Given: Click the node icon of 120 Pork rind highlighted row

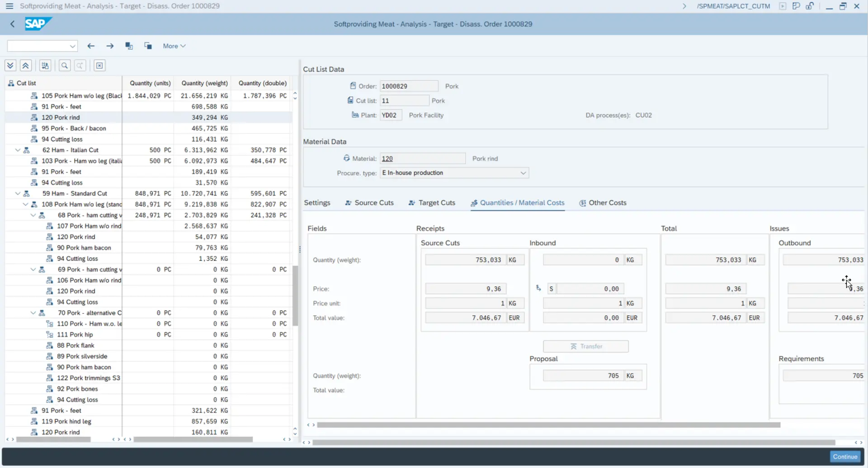Looking at the screenshot, I should point(34,117).
